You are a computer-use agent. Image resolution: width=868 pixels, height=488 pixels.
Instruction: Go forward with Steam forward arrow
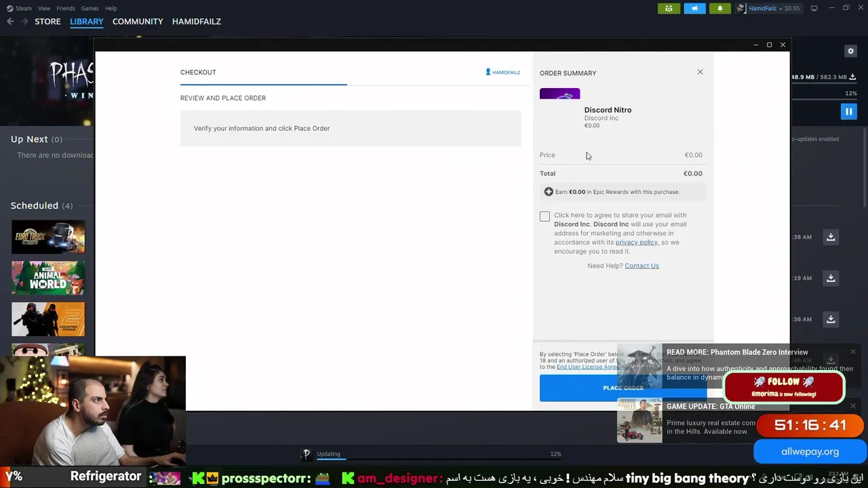click(x=24, y=22)
